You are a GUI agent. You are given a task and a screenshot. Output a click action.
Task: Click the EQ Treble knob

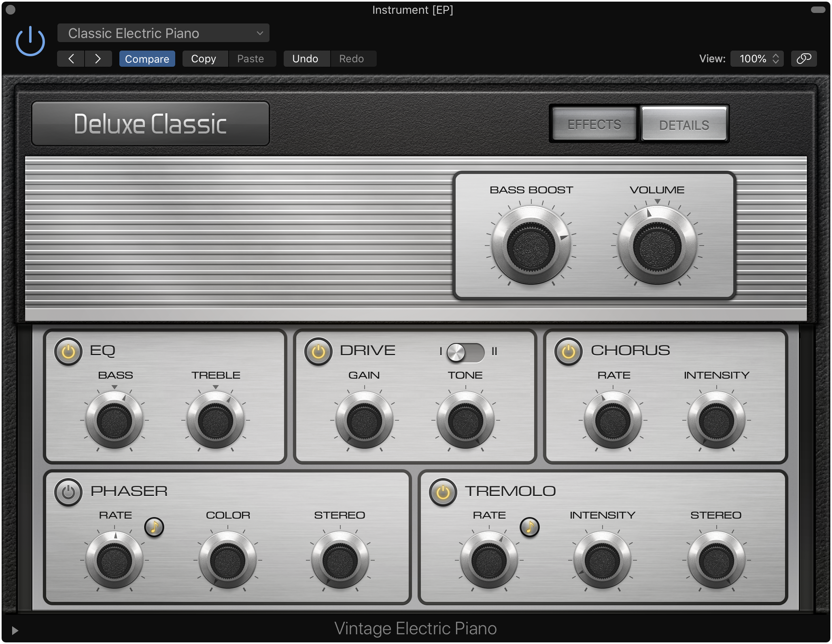click(216, 421)
